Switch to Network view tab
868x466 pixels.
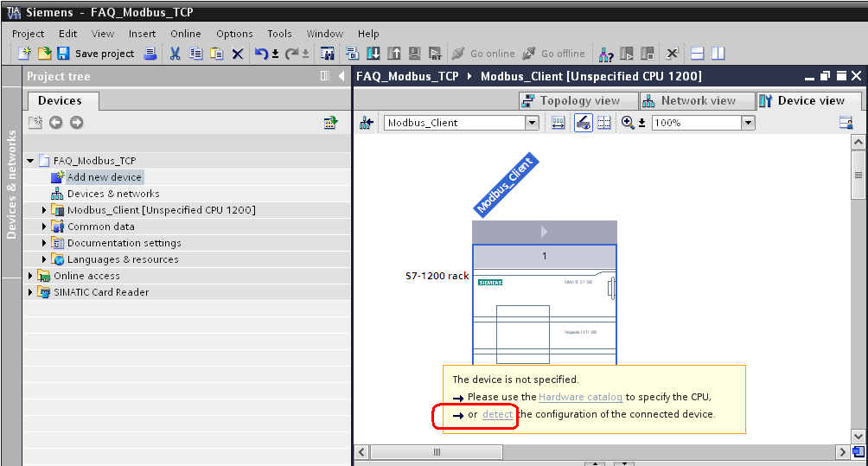point(697,101)
